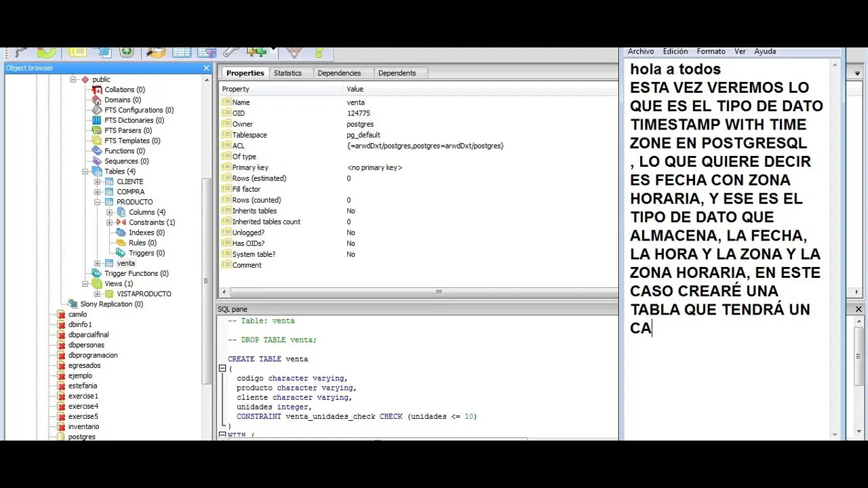Click the Slony Replication node icon
The image size is (868, 488).
(73, 304)
